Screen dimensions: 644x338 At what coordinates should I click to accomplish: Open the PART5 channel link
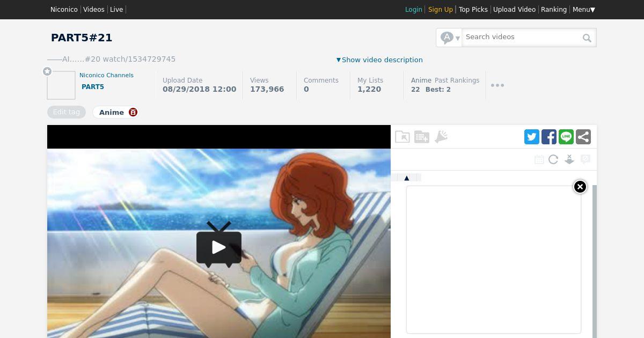pos(93,86)
